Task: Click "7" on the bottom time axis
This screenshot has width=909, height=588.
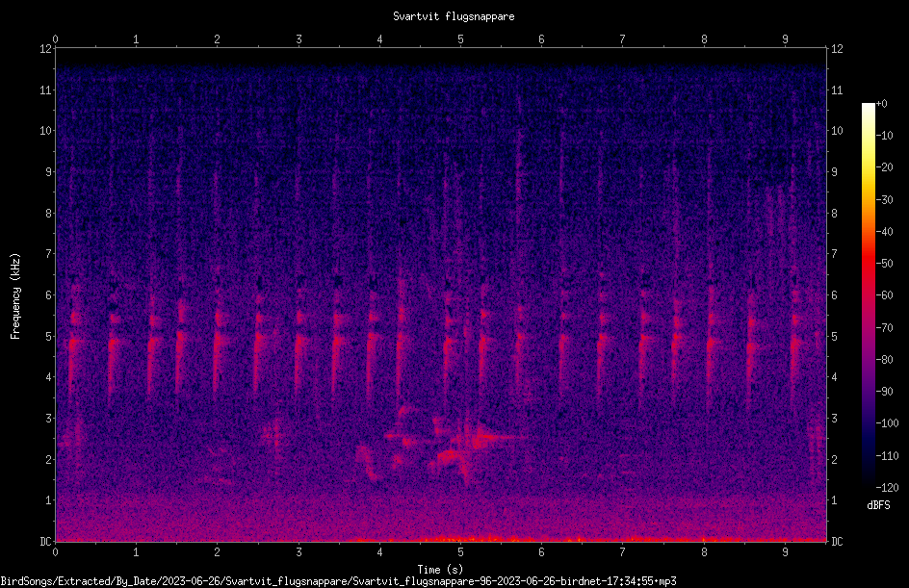Action: [x=623, y=552]
